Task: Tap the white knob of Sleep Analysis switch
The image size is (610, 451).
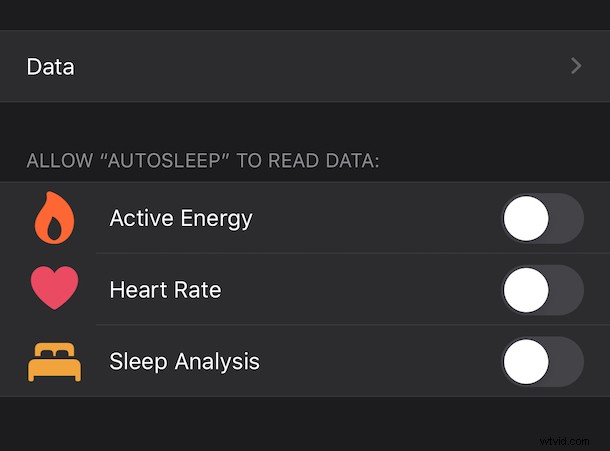Action: pos(526,362)
